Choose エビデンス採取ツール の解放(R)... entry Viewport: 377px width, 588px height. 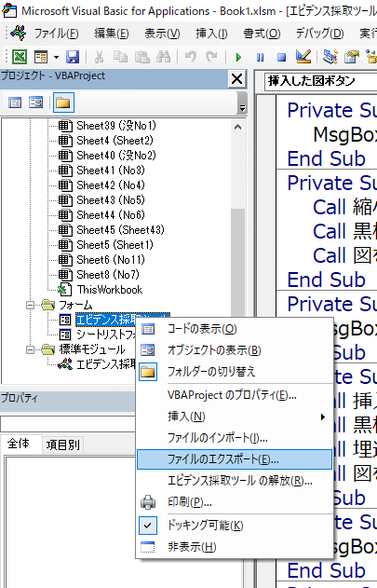235,481
